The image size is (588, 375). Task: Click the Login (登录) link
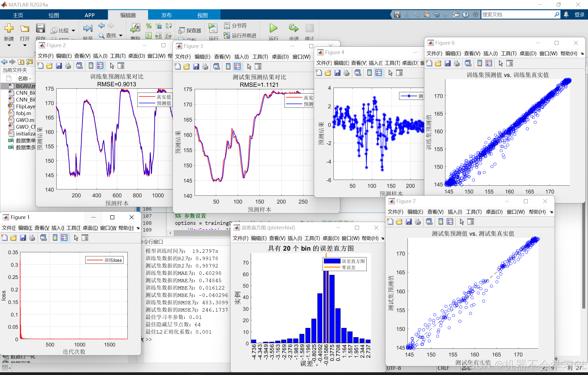coord(579,15)
